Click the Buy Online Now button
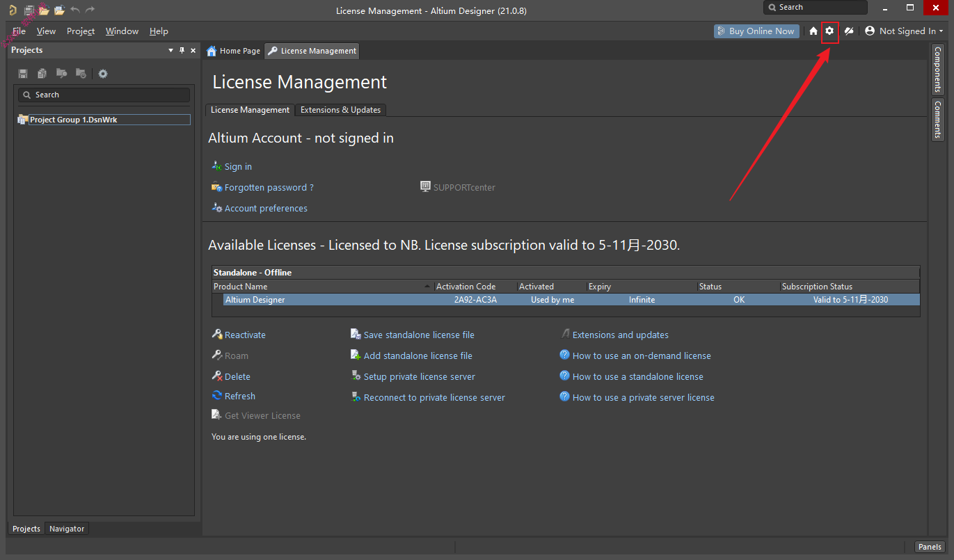This screenshot has height=560, width=954. pyautogui.click(x=756, y=31)
